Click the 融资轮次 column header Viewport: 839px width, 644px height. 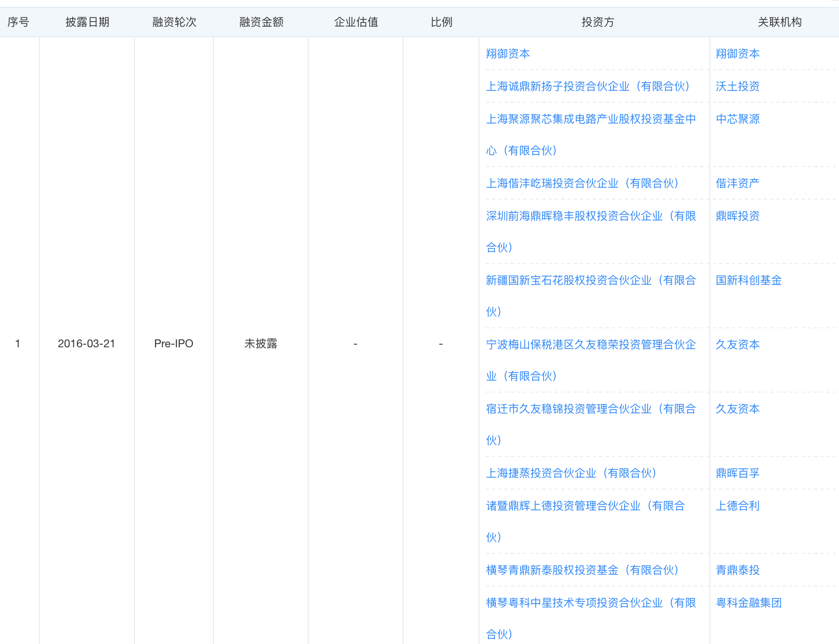pos(174,22)
